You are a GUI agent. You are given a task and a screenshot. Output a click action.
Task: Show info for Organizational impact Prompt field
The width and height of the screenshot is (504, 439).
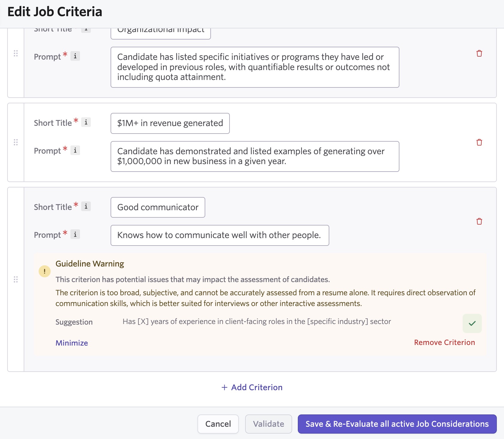(x=75, y=56)
